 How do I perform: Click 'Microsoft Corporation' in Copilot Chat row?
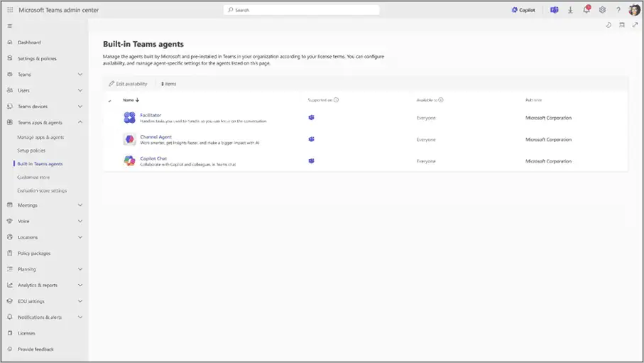(548, 161)
